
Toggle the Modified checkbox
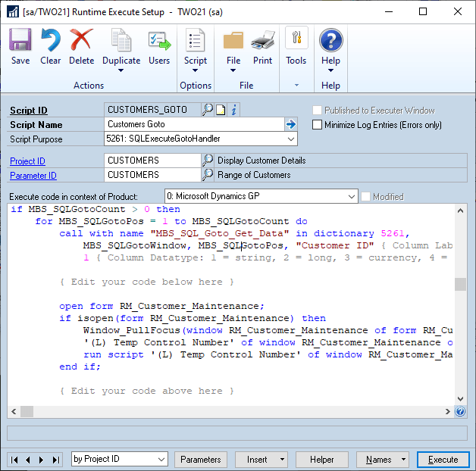click(x=365, y=197)
